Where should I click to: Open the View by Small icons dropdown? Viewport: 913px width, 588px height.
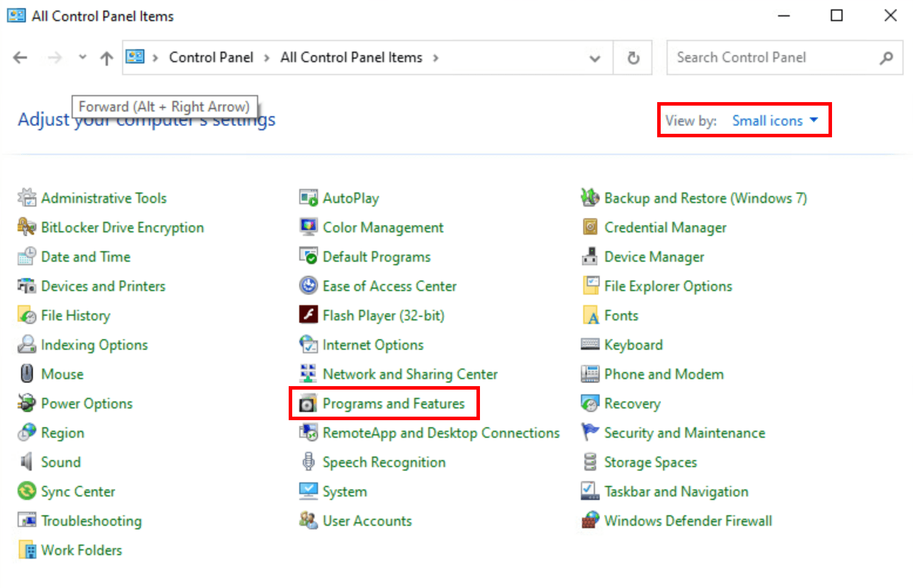[774, 120]
